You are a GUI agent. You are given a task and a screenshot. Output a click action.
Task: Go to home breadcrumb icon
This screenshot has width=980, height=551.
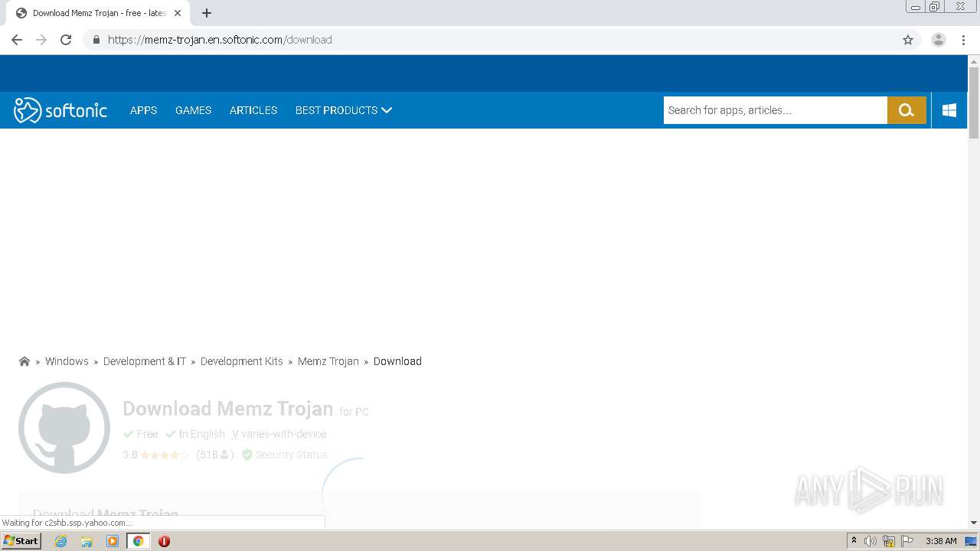[x=24, y=361]
